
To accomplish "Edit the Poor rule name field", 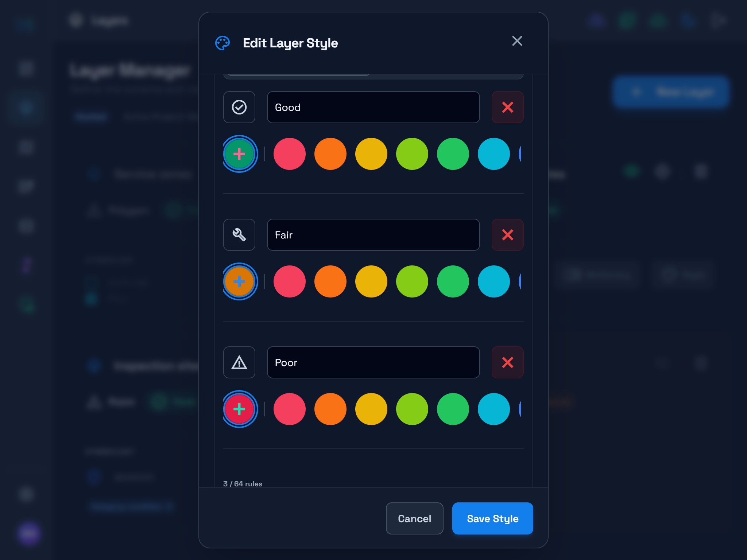I will coord(373,362).
